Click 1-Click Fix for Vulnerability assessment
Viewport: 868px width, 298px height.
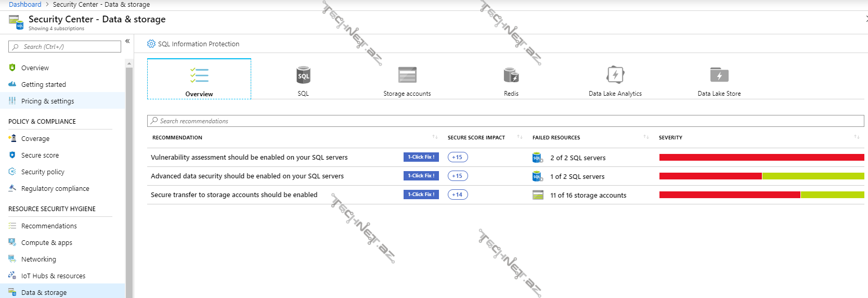click(421, 157)
